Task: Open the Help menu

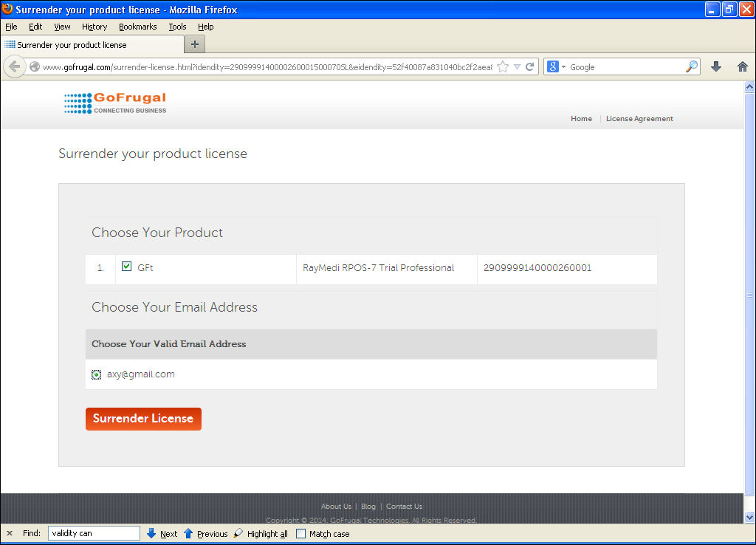Action: tap(205, 27)
